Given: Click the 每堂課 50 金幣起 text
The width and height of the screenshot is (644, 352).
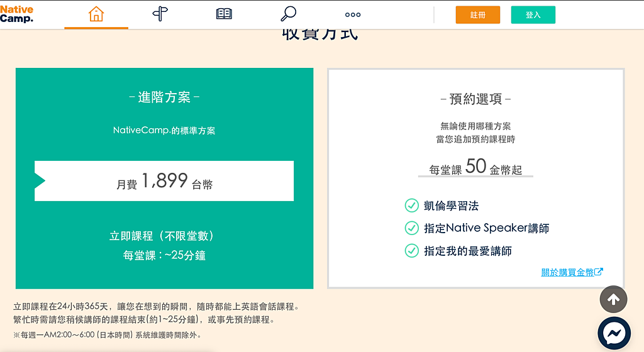Looking at the screenshot, I should (x=475, y=167).
